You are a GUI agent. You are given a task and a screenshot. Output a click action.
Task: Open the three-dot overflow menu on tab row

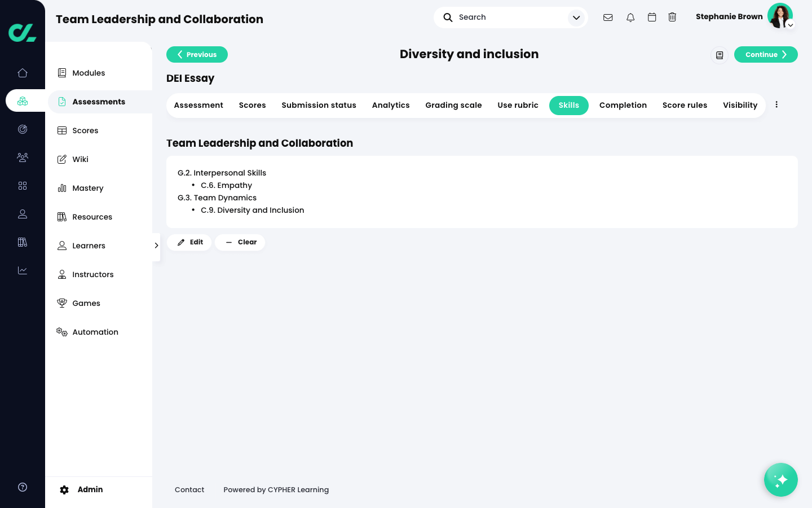[776, 104]
